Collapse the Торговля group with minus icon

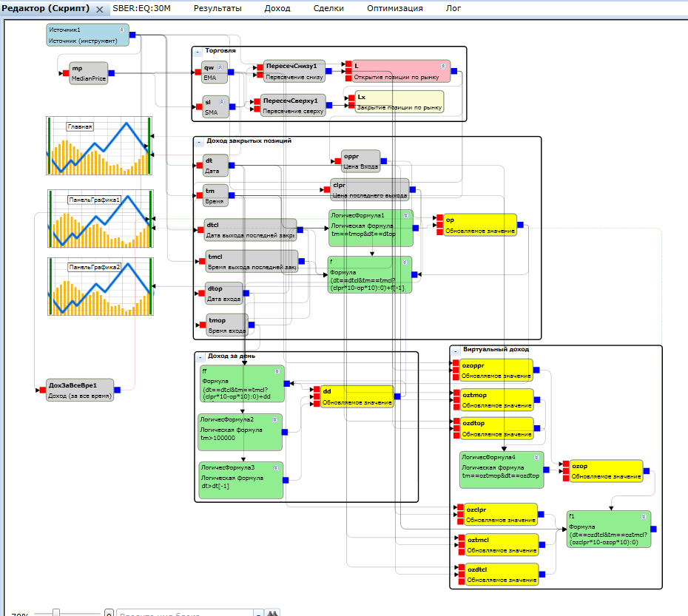198,52
